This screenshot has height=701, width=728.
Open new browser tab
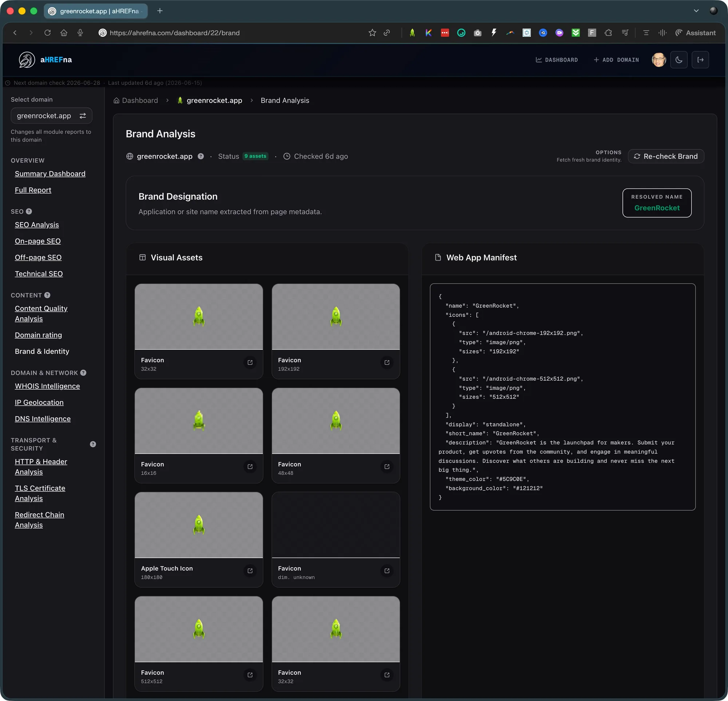tap(160, 11)
